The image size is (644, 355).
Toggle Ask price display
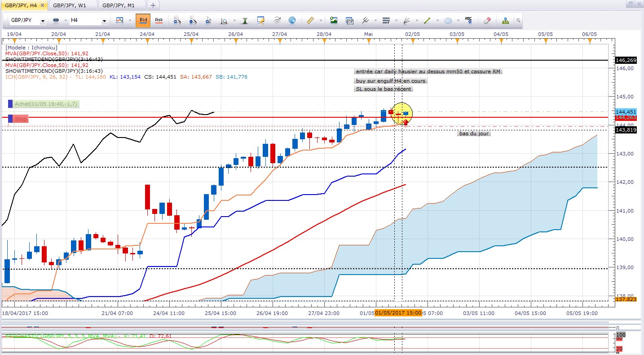coord(159,21)
